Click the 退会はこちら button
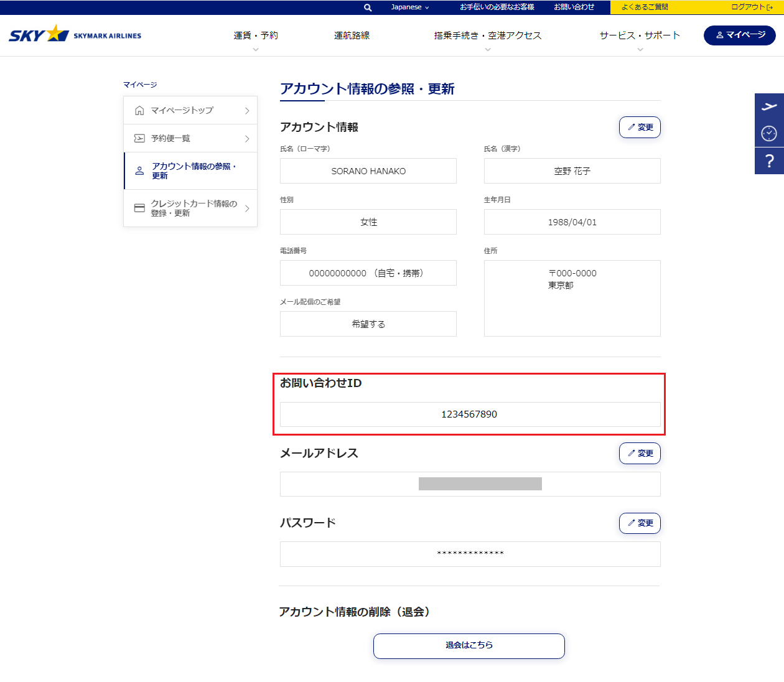784x682 pixels. pyautogui.click(x=469, y=645)
